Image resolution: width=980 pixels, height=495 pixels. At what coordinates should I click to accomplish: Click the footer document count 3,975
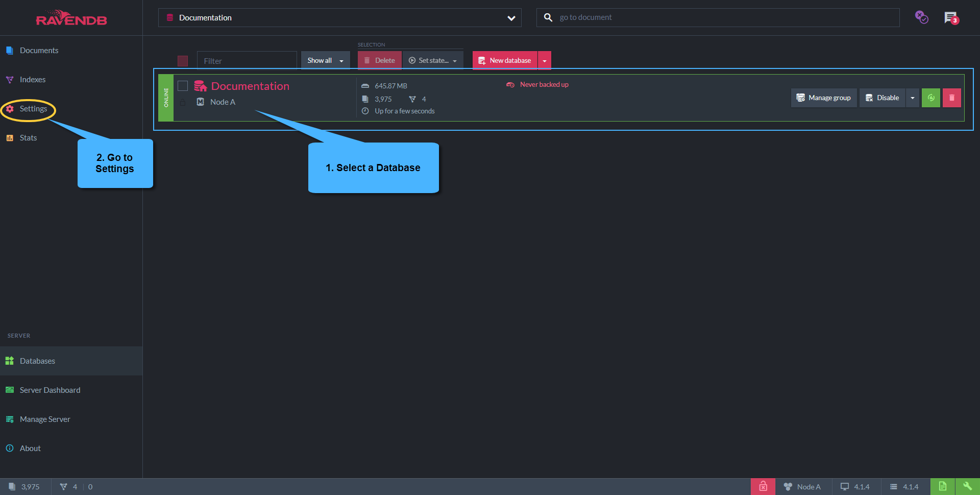pos(30,487)
